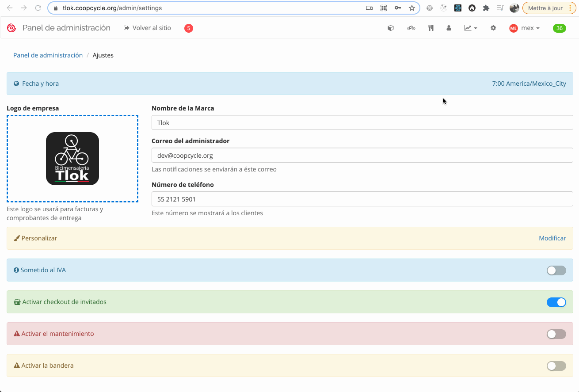579x392 pixels.
Task: Open the Chrome profile avatar
Action: click(x=514, y=8)
